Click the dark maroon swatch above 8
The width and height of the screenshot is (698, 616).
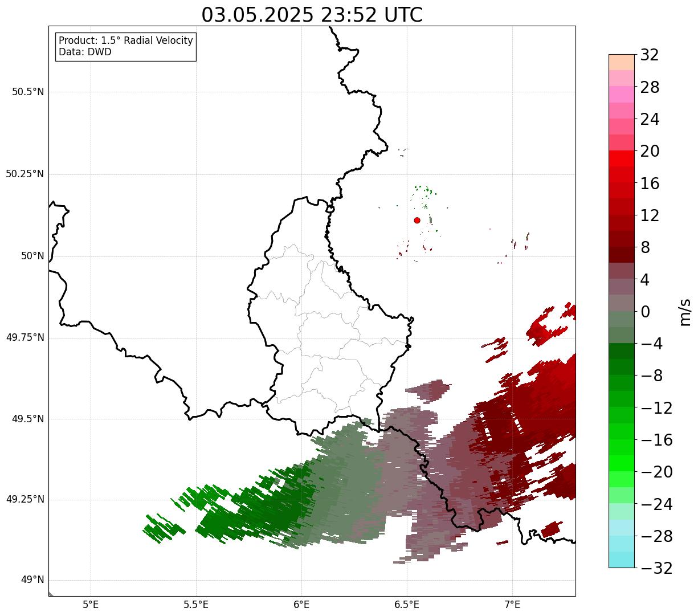622,239
